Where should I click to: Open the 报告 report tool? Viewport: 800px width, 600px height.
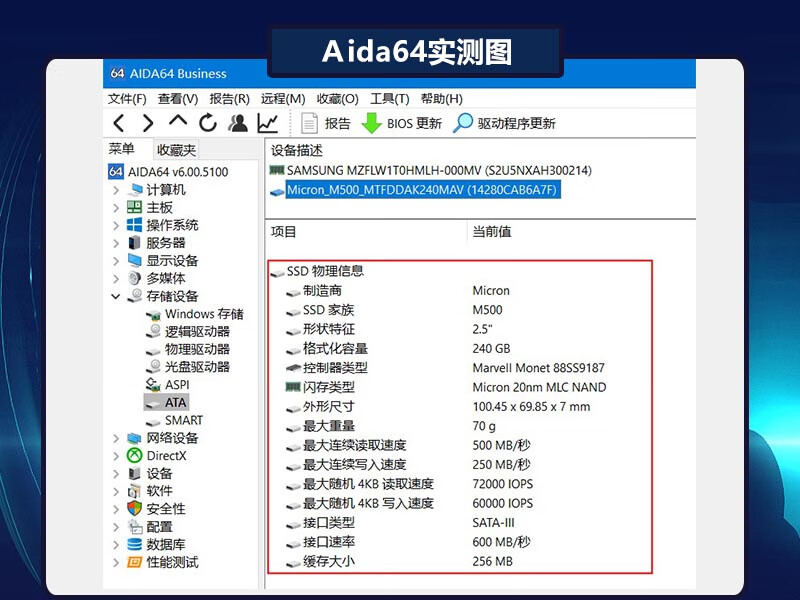[326, 123]
